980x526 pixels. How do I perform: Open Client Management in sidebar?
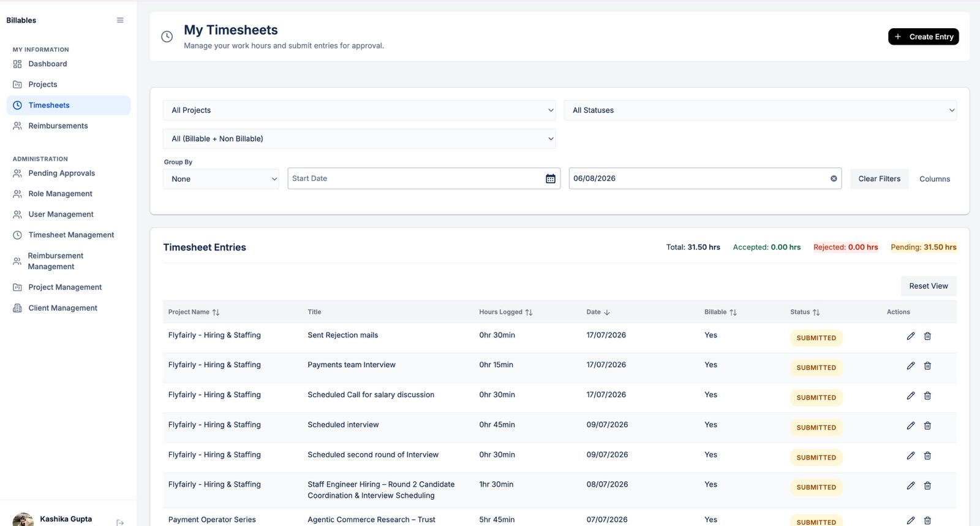[69, 308]
